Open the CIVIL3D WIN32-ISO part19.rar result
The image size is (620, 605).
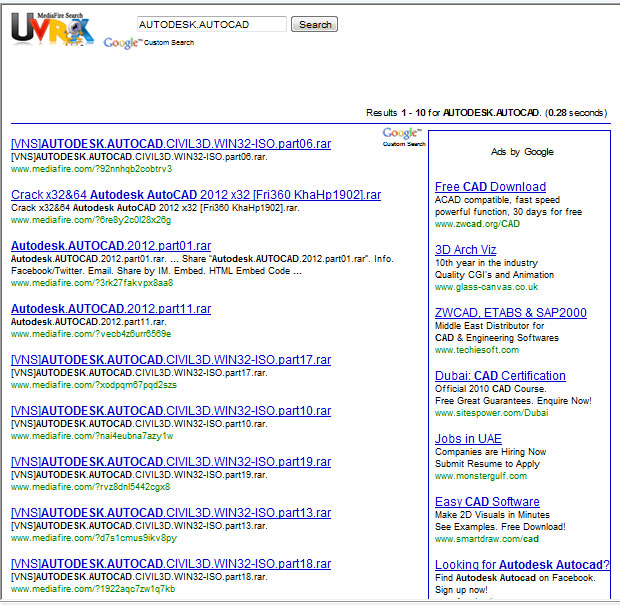tap(171, 461)
